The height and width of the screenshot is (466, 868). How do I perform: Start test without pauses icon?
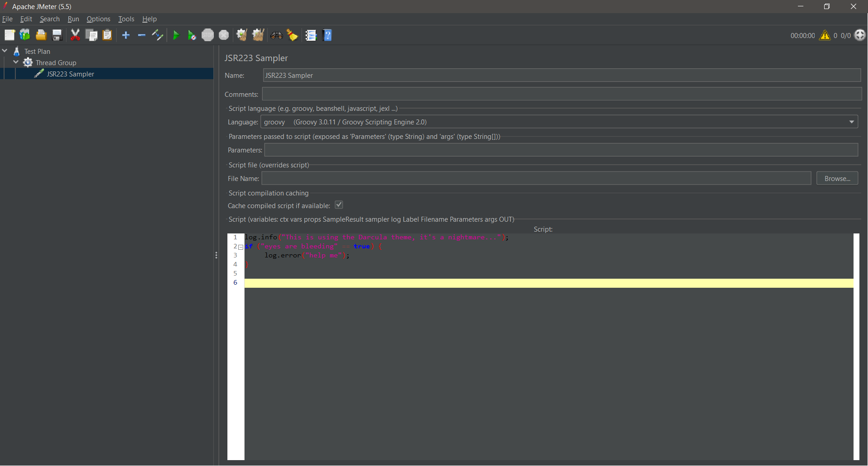pyautogui.click(x=192, y=35)
